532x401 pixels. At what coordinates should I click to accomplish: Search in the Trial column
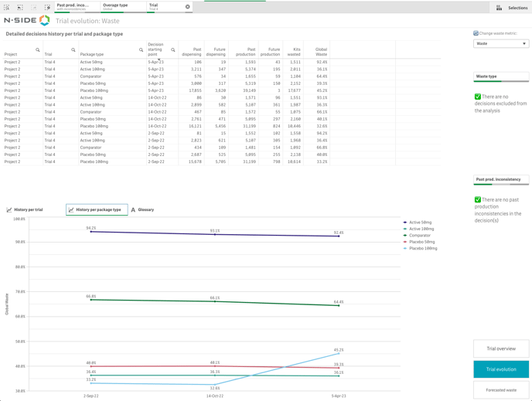(x=73, y=50)
